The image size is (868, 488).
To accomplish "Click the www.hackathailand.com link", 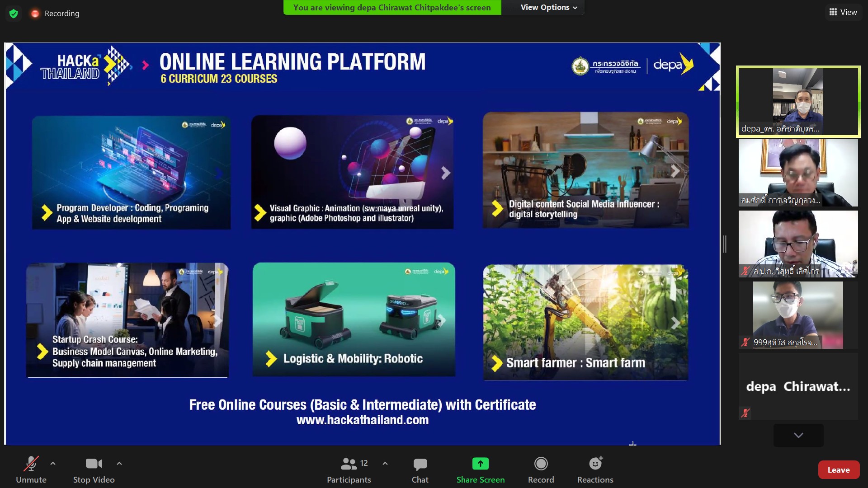I will 363,420.
